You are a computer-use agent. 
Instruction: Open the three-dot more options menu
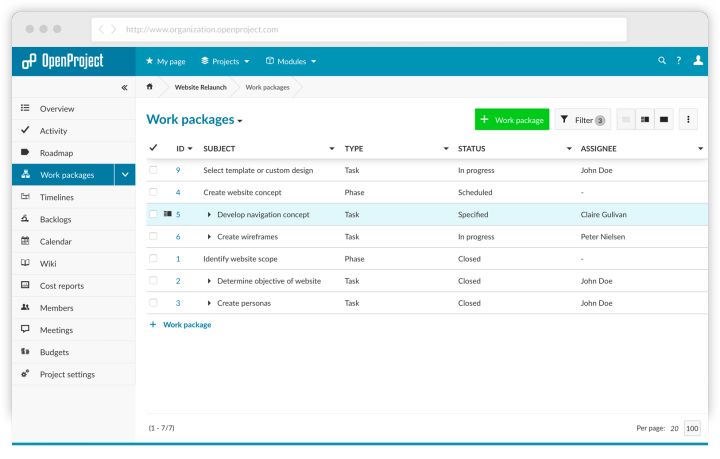(x=688, y=120)
